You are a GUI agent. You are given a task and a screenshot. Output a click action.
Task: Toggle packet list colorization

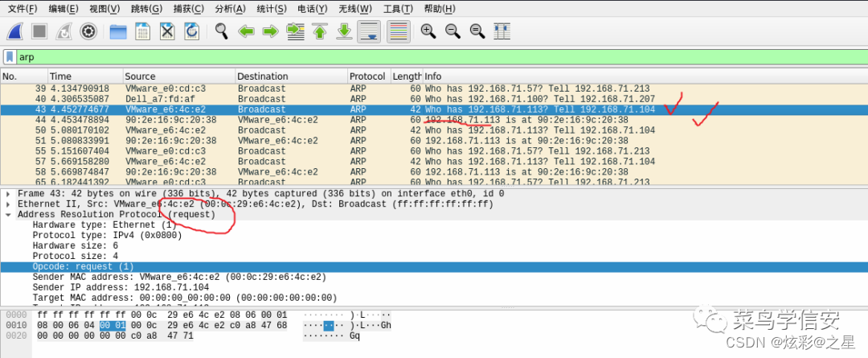(x=399, y=31)
